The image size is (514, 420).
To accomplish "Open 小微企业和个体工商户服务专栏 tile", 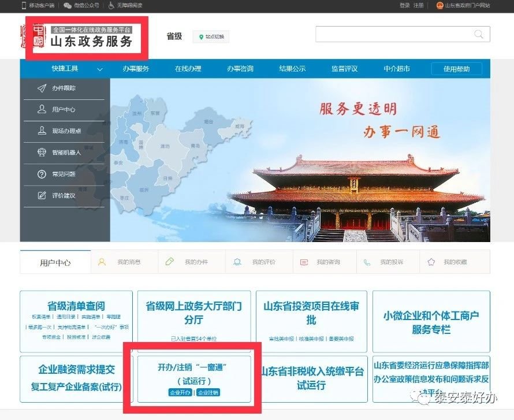I will pos(431,322).
